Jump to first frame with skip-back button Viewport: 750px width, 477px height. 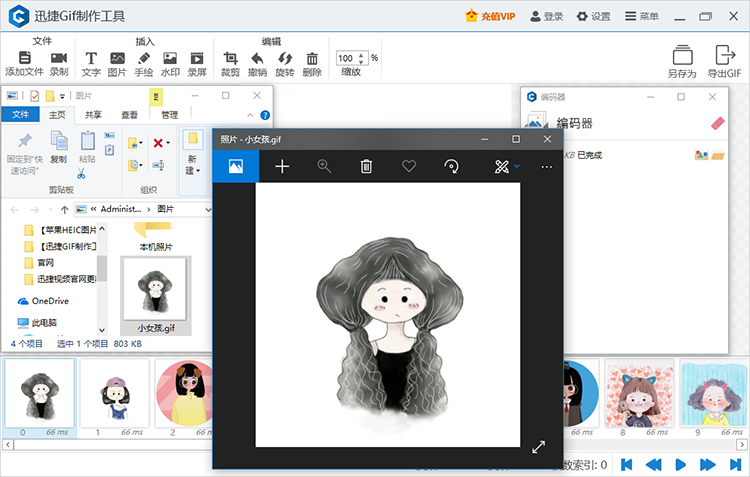626,465
